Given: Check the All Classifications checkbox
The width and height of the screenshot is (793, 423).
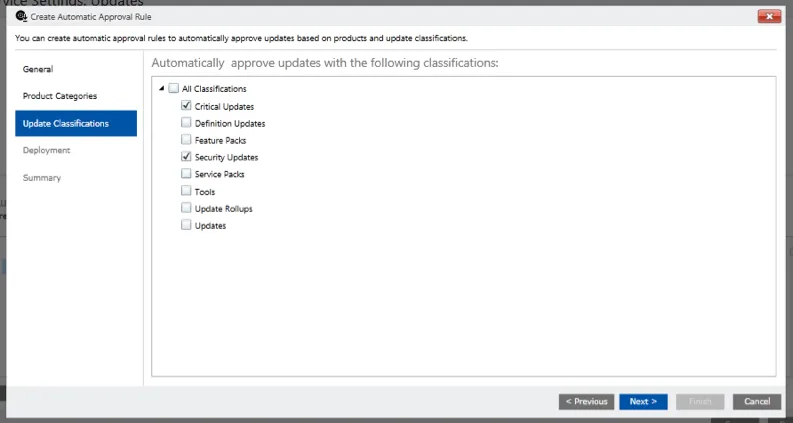Looking at the screenshot, I should [x=173, y=89].
